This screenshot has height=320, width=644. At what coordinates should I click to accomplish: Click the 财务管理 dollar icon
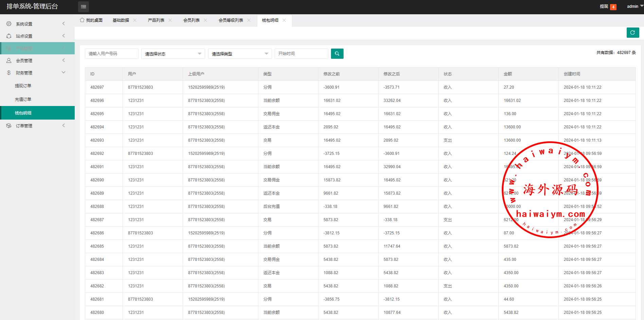point(9,73)
